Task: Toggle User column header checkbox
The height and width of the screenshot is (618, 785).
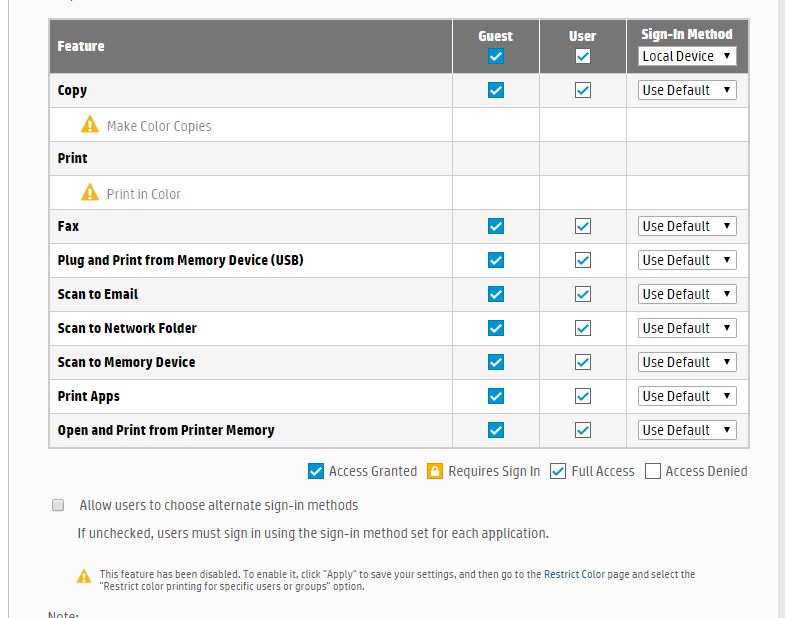Action: 583,56
